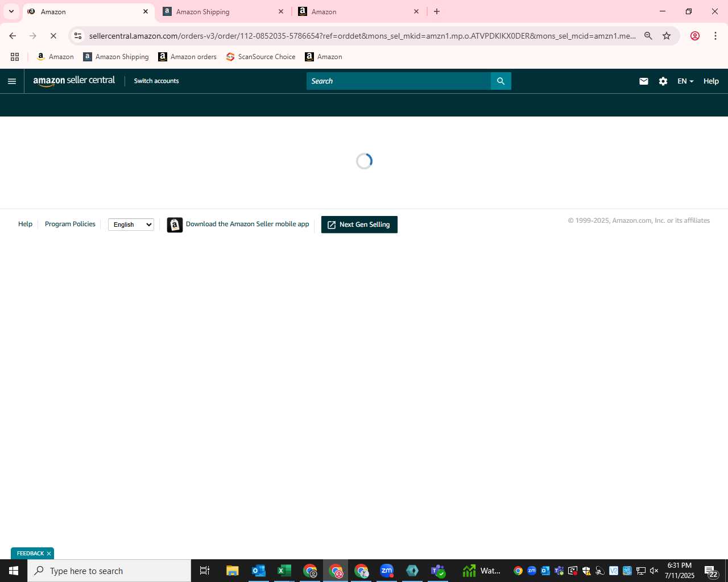Screen dimensions: 728x582
Task: Open the settings gear in Seller Central
Action: coord(663,81)
